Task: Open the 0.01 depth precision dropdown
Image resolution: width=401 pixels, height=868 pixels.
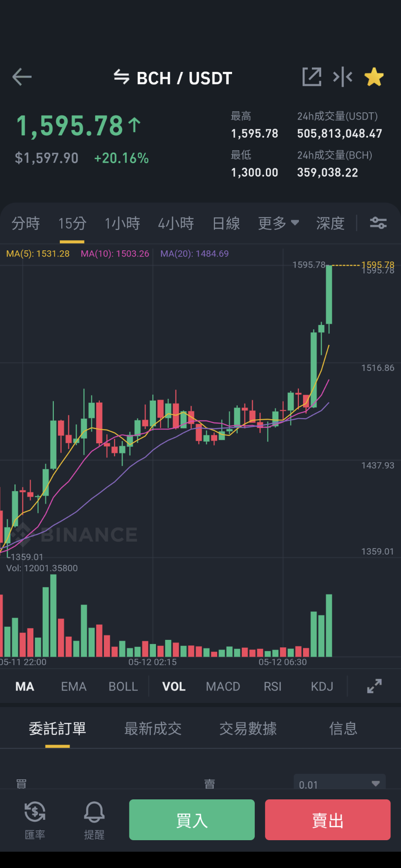Action: point(340,784)
